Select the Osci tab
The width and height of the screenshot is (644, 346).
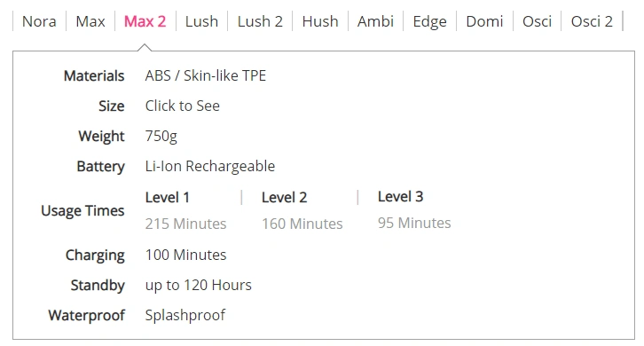point(537,21)
